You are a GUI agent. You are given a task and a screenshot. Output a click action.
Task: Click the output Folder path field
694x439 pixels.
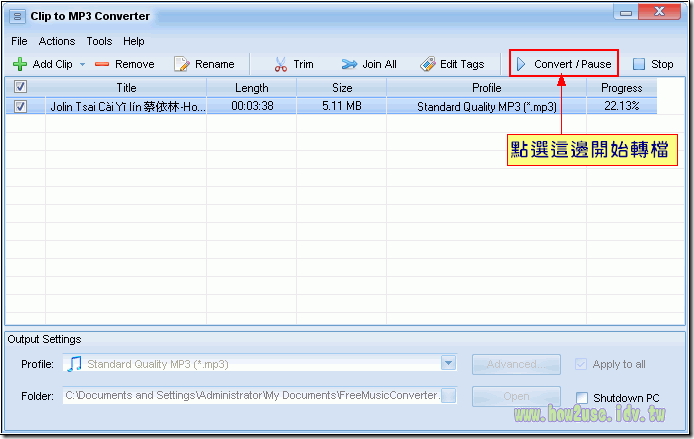(252, 396)
